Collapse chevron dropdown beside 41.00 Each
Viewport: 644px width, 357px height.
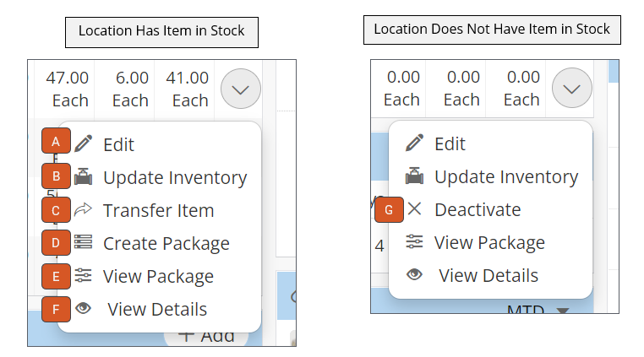pyautogui.click(x=241, y=89)
